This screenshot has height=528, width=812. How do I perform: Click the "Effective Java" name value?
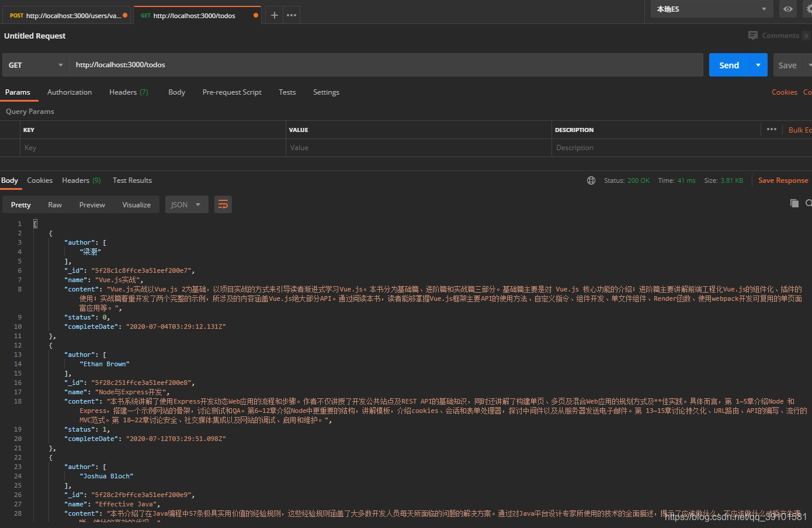point(126,504)
